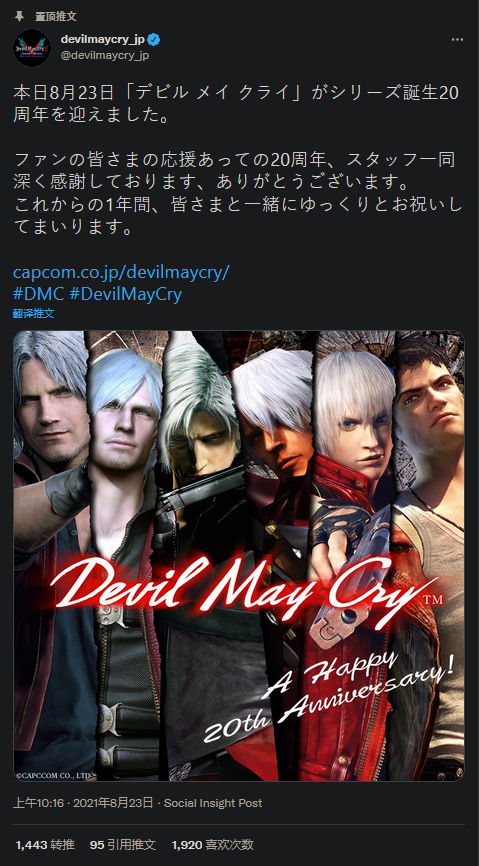Open the 20th Anniversary Dante image
The width and height of the screenshot is (479, 866).
[x=239, y=556]
